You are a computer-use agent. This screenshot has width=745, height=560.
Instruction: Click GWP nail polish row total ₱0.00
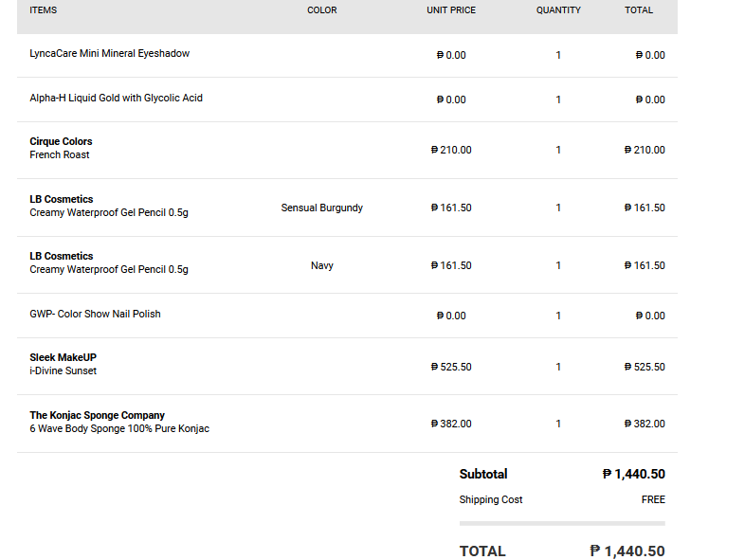[650, 316]
